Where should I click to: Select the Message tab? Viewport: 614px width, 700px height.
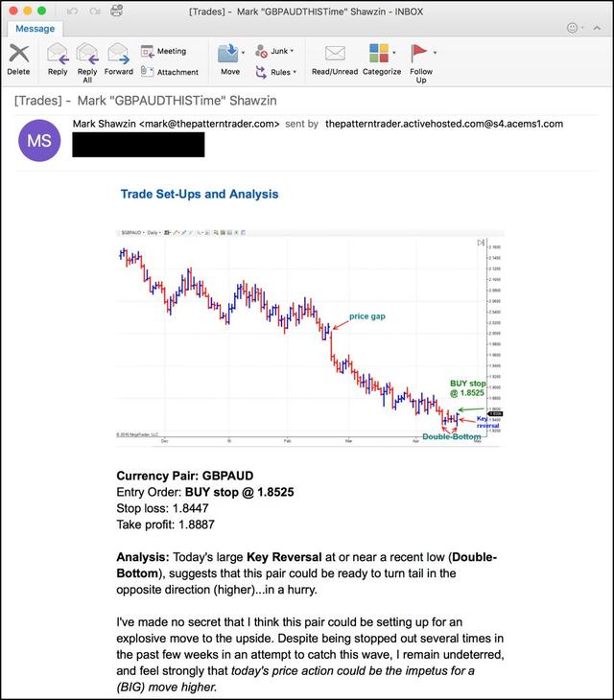(35, 29)
